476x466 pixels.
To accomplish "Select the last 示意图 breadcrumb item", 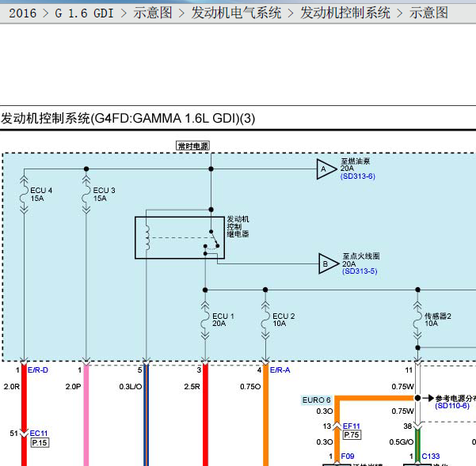I will pyautogui.click(x=428, y=13).
